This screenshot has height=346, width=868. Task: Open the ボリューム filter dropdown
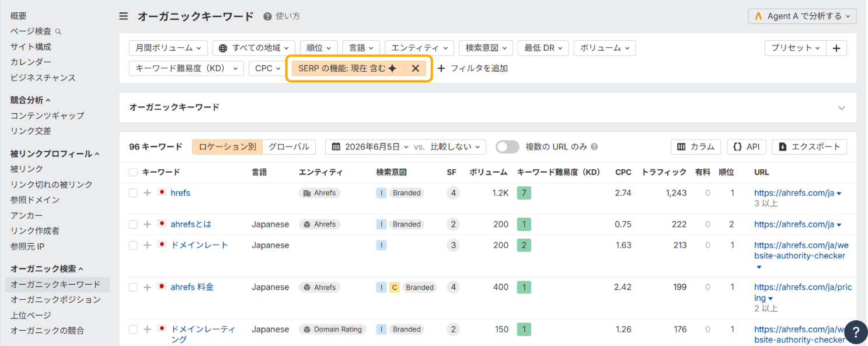(604, 48)
